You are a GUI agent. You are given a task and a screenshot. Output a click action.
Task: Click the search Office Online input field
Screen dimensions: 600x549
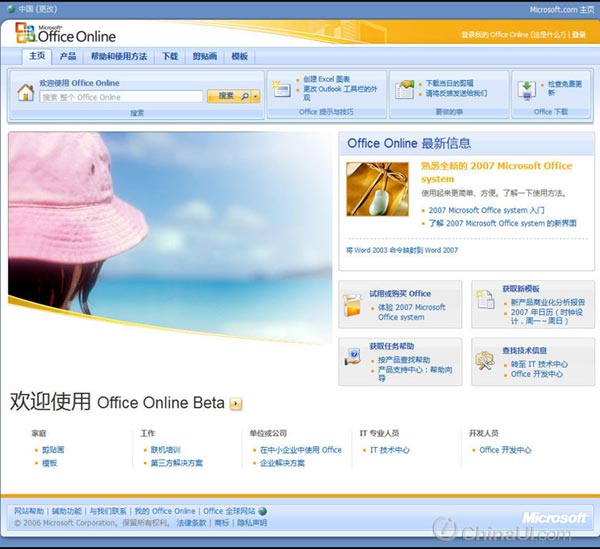121,97
